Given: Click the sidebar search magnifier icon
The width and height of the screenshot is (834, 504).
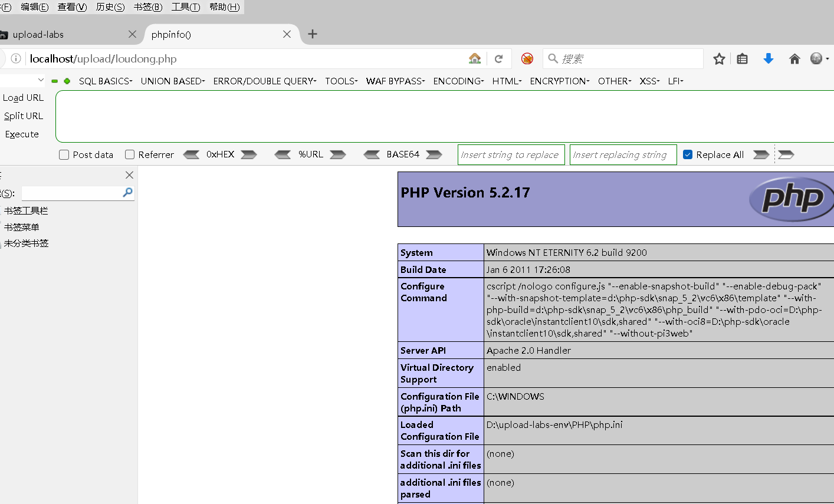Looking at the screenshot, I should tap(127, 192).
